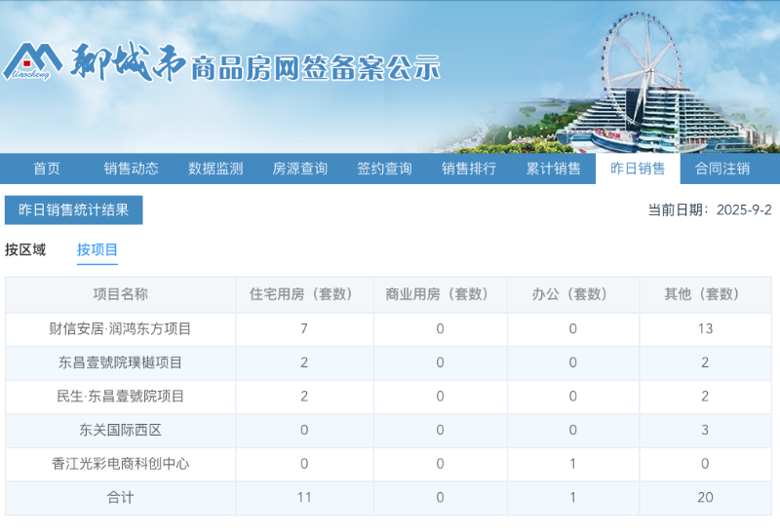
Task: Click the 香江光彩电商科创中心 project name
Action: [x=120, y=464]
